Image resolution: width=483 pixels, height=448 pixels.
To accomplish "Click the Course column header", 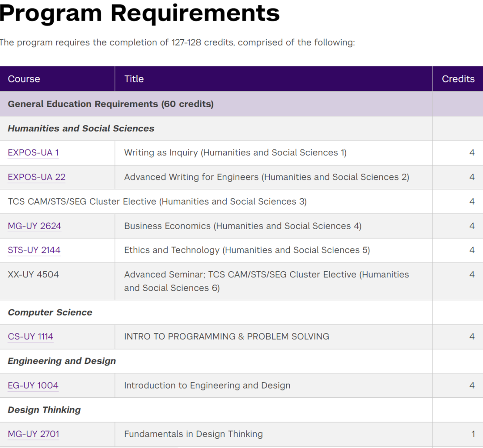I will pyautogui.click(x=24, y=79).
